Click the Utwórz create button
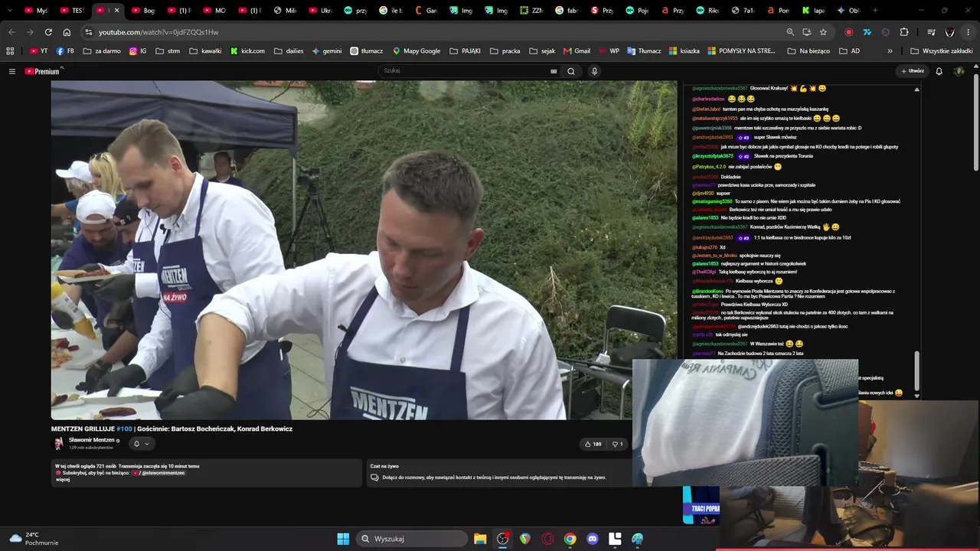The width and height of the screenshot is (980, 551). click(913, 71)
